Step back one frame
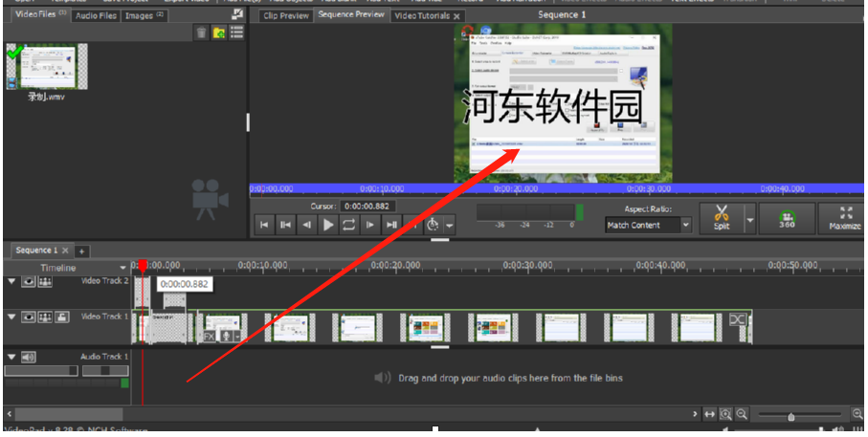Screen dimensions: 868x437 [306, 225]
